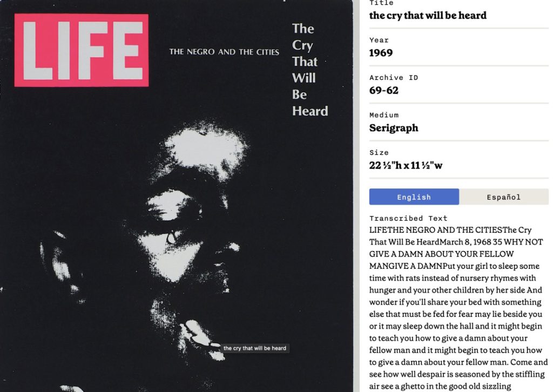This screenshot has width=553, height=392.
Task: Click the 'Archive ID' field label
Action: point(394,78)
